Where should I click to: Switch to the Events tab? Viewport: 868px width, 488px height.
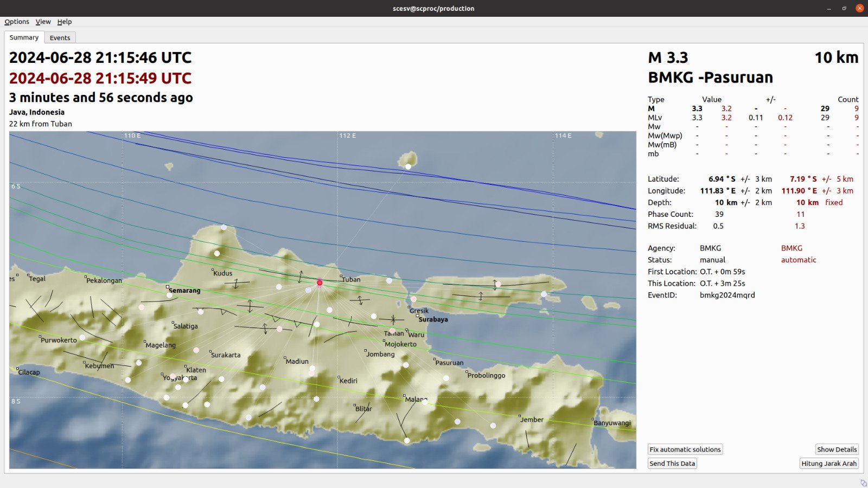(60, 38)
